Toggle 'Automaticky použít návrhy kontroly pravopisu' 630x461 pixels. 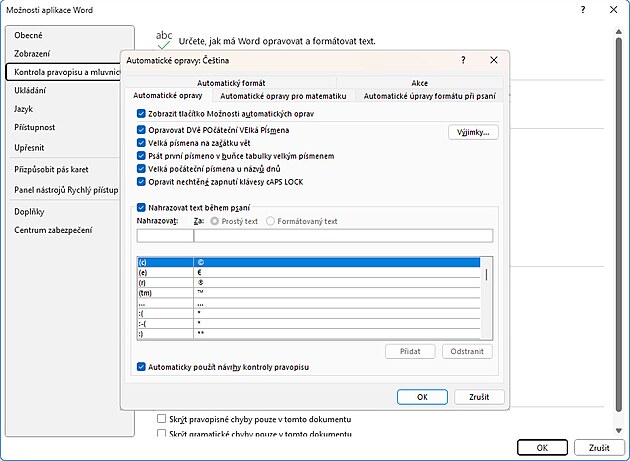141,367
